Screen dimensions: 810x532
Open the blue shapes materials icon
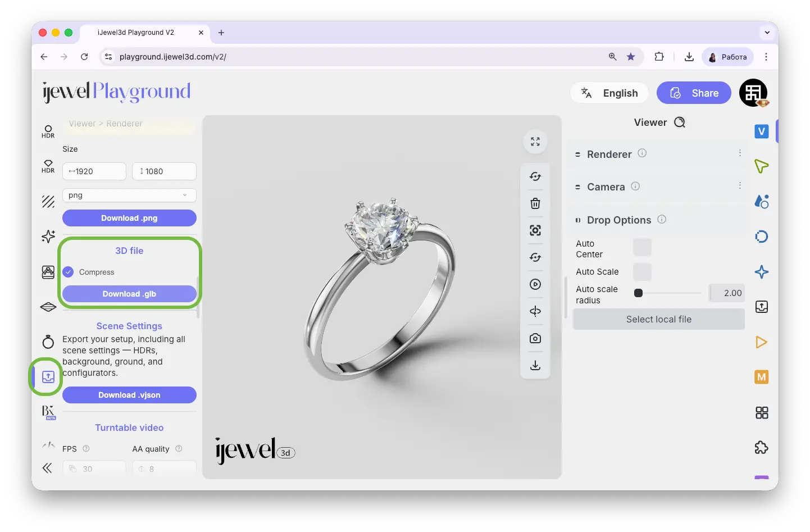762,201
